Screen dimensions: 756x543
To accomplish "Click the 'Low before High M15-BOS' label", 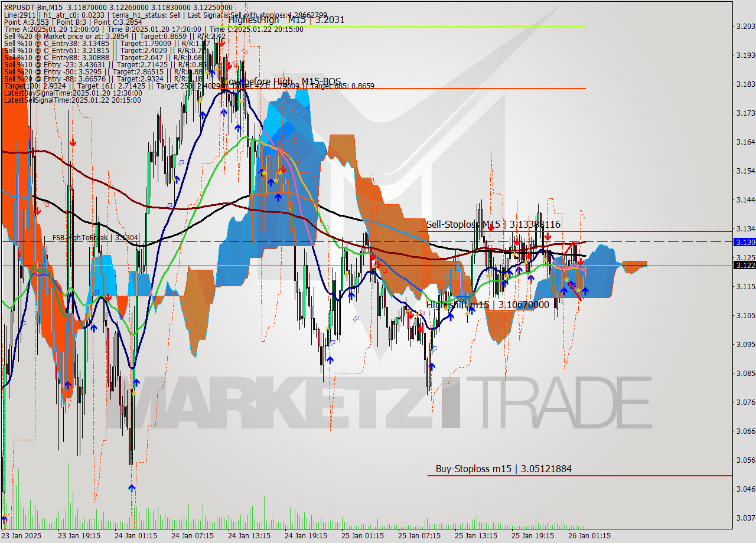I will [281, 82].
